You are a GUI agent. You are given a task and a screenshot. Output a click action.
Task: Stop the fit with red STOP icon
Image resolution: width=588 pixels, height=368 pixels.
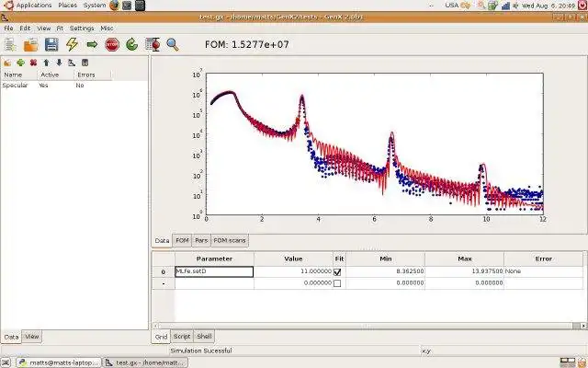coord(112,45)
